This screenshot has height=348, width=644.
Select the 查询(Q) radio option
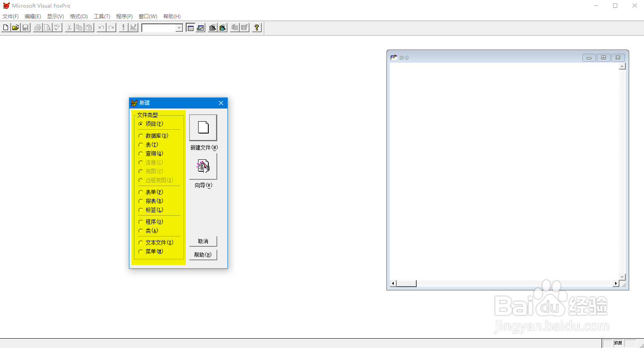point(151,153)
